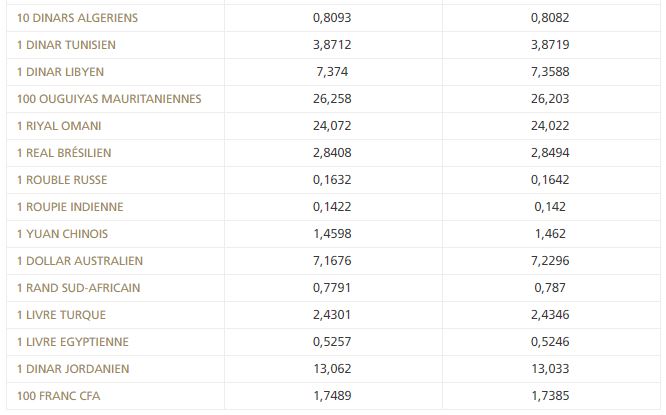Screen dimensions: 666x415
Task: Click the 1 RIYAL OMANI label
Action: point(59,126)
